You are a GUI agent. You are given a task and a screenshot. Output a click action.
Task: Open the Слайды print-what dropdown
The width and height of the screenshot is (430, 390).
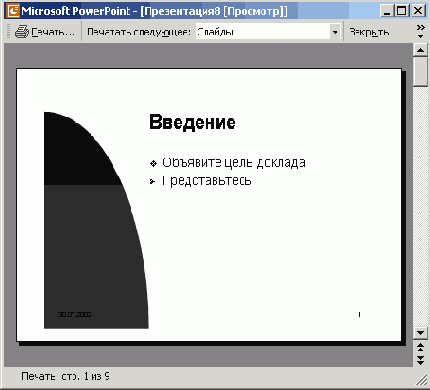335,32
